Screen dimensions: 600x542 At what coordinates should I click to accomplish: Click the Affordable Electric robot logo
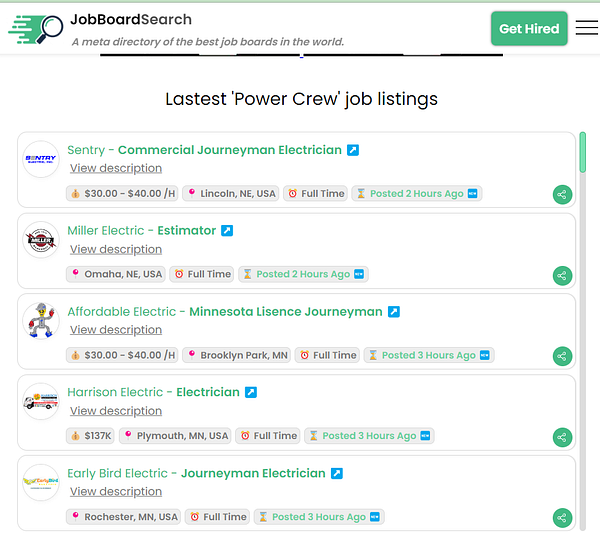pos(41,321)
